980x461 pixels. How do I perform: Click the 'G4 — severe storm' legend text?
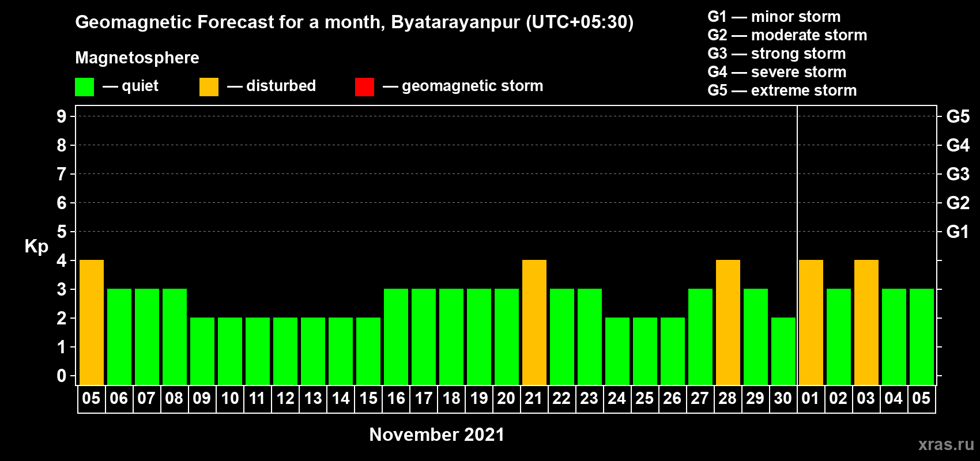click(x=777, y=72)
